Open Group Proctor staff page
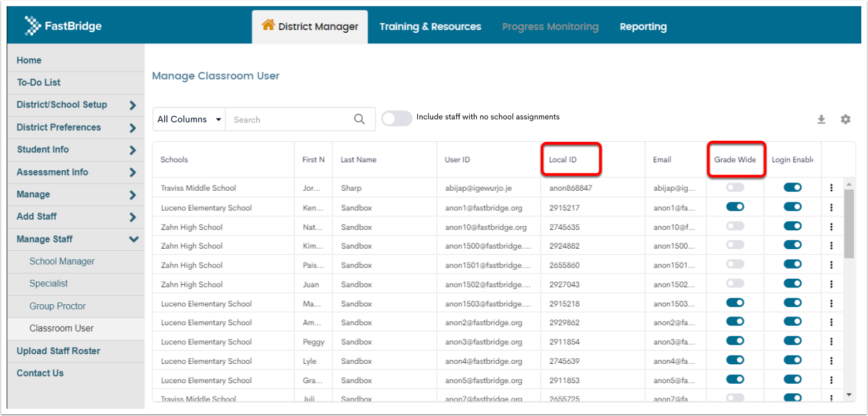 [76, 306]
